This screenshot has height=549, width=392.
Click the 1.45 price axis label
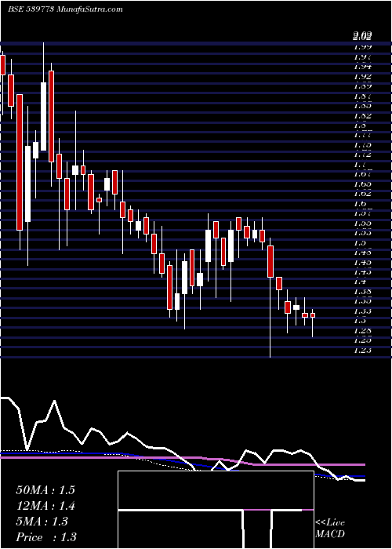[362, 262]
